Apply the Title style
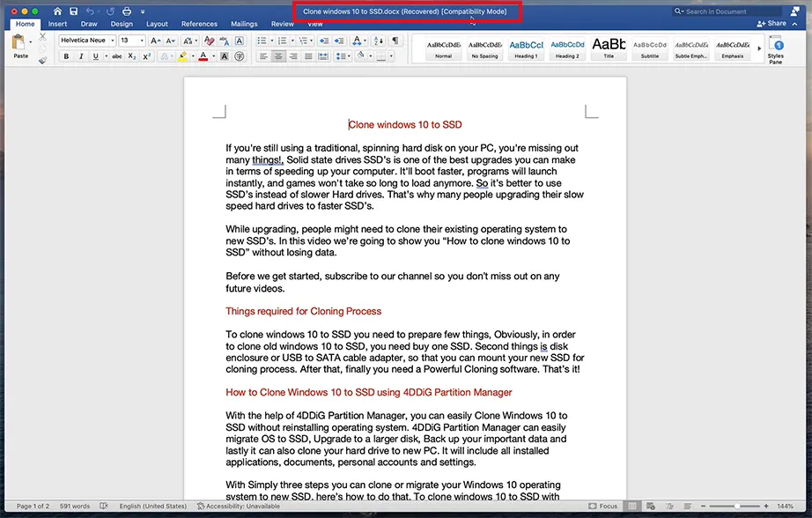This screenshot has height=518, width=812. [x=609, y=48]
